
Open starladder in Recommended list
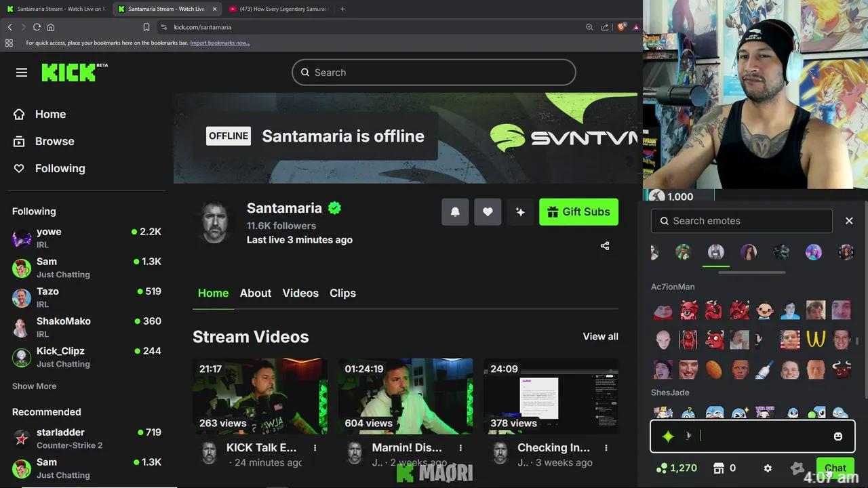tap(87, 439)
